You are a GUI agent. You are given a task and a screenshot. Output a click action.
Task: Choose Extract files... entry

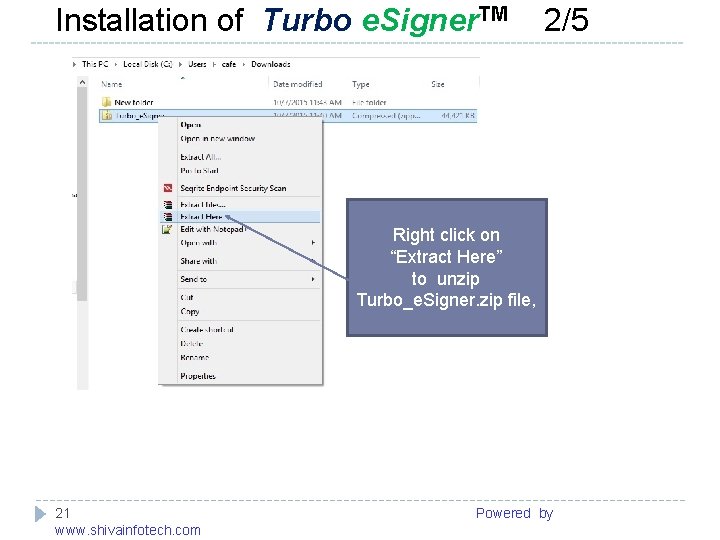203,205
